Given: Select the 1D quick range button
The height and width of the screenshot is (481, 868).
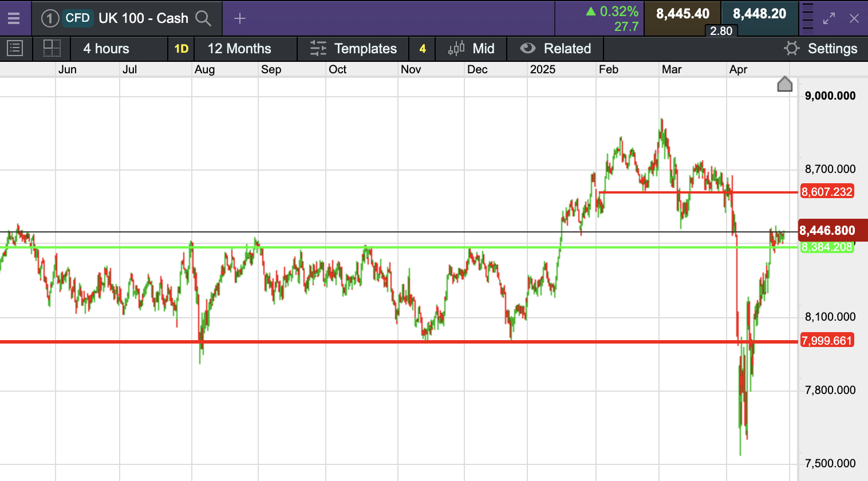Looking at the screenshot, I should tap(182, 49).
